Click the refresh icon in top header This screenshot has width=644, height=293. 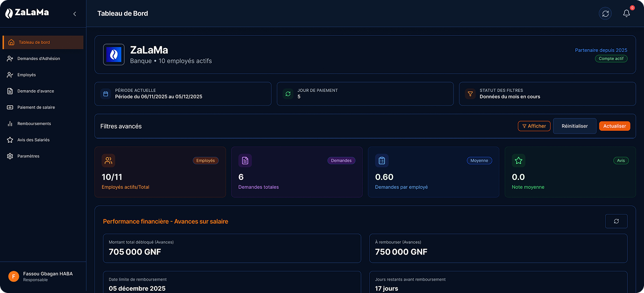(605, 14)
